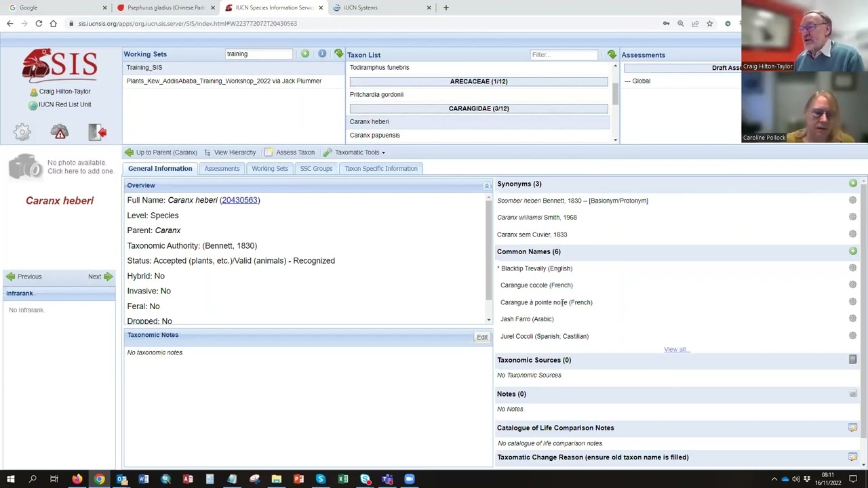The image size is (868, 488).
Task: Click the blue info icon in Working Sets
Action: (x=322, y=54)
